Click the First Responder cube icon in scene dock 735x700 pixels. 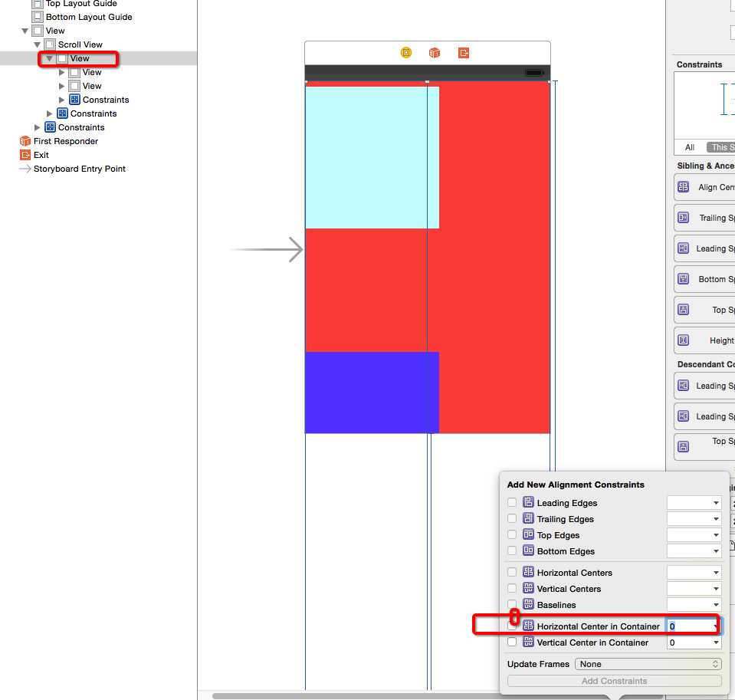pyautogui.click(x=435, y=52)
